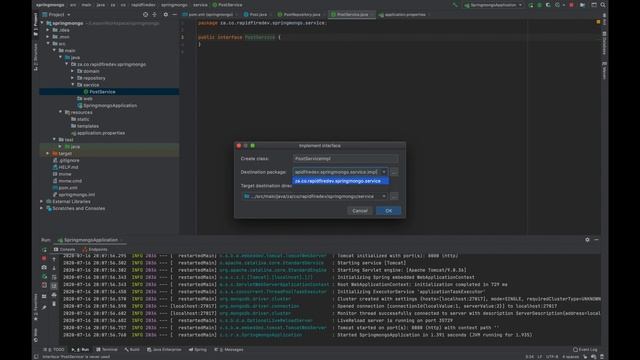Screen dimensions: 640x360
Task: Switch to PostRepository.java editor tab
Action: click(299, 14)
